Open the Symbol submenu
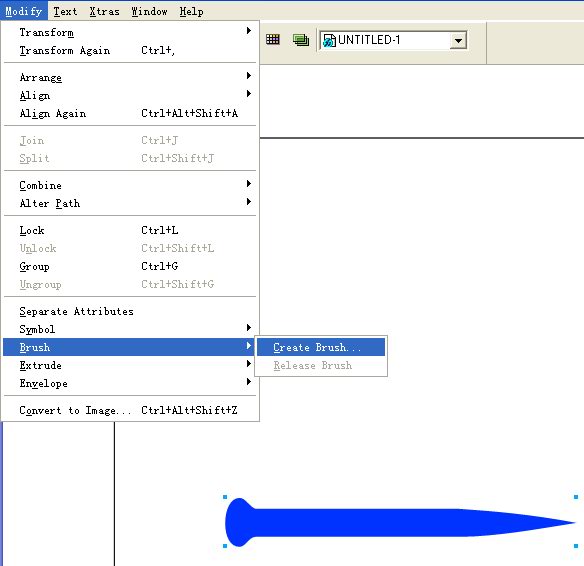584x566 pixels. 130,329
